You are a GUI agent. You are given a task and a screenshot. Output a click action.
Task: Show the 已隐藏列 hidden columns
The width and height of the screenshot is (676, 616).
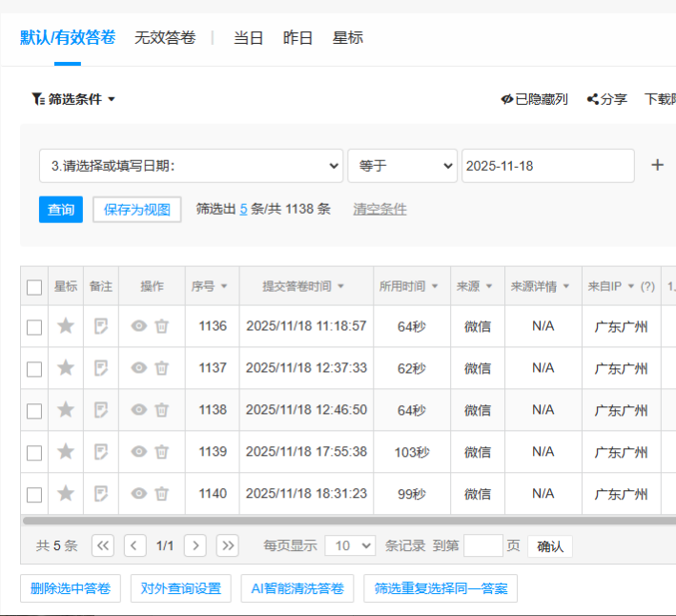tap(534, 99)
